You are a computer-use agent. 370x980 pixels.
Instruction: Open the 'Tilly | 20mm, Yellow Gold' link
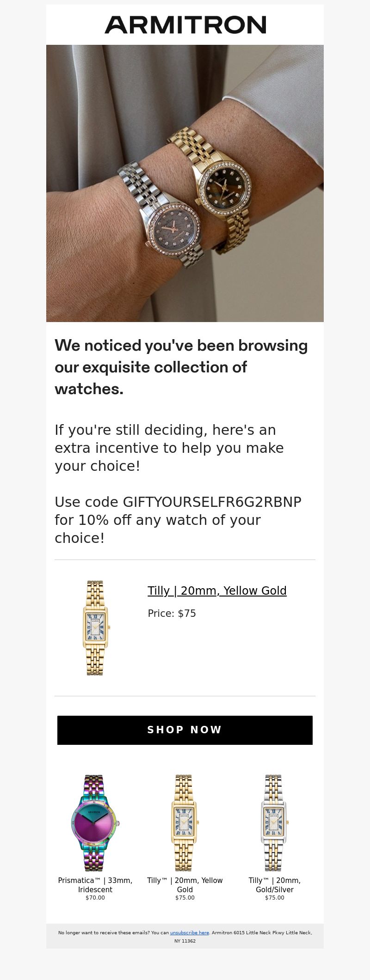tap(217, 590)
